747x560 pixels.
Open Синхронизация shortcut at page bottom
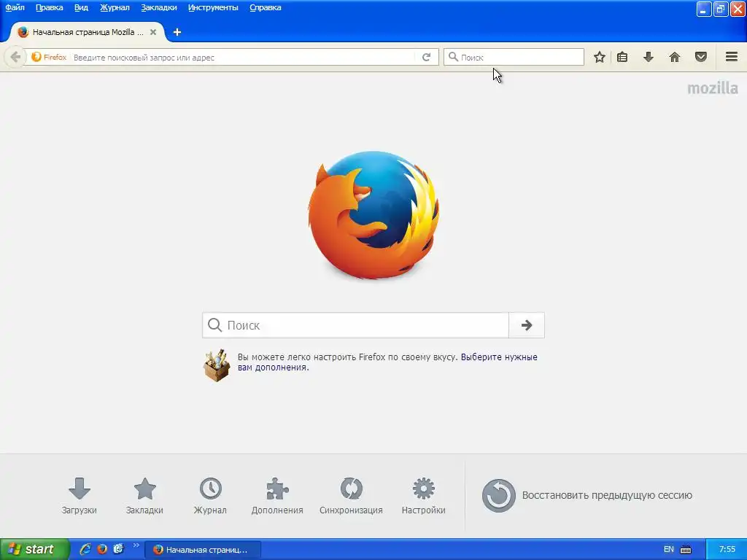point(351,496)
